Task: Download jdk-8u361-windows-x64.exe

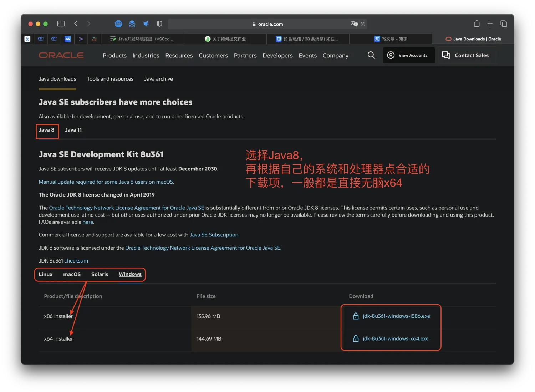Action: 395,338
